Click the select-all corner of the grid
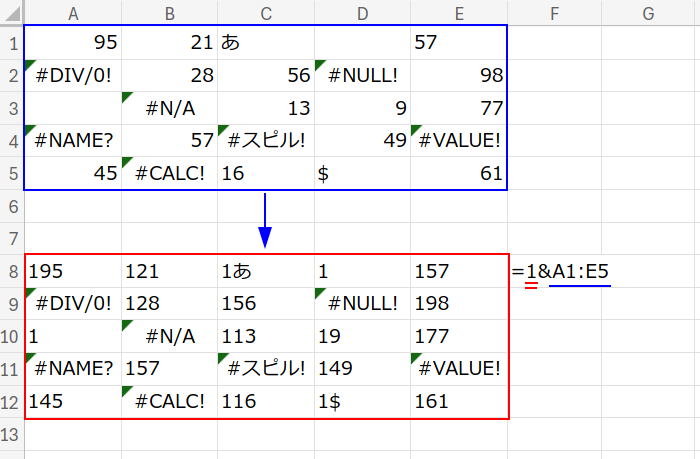The image size is (700, 459). point(11,12)
